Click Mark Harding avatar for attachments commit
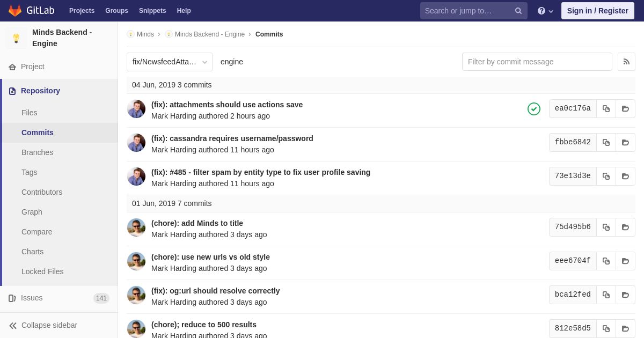 tap(136, 109)
